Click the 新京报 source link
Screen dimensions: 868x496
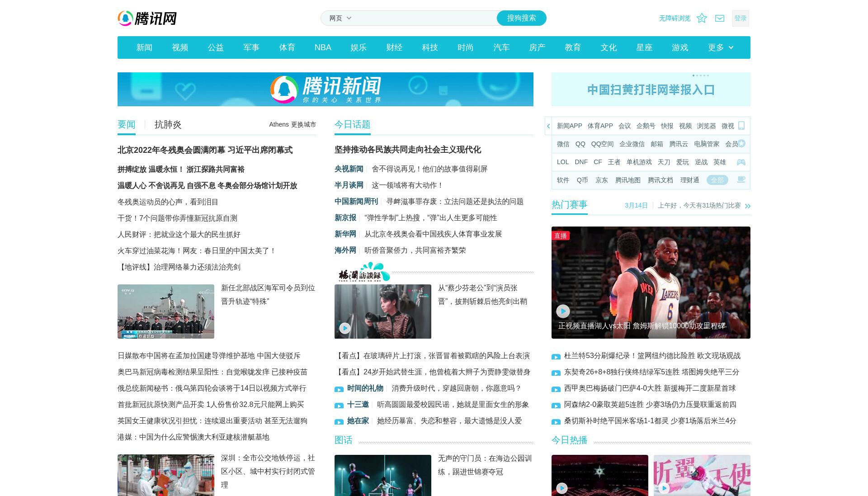pos(345,217)
